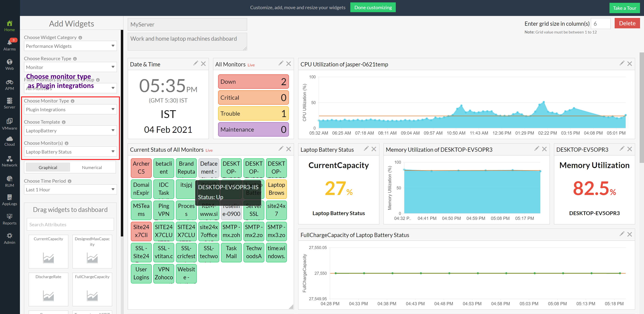
Task: Click the Down status count tile
Action: [253, 82]
